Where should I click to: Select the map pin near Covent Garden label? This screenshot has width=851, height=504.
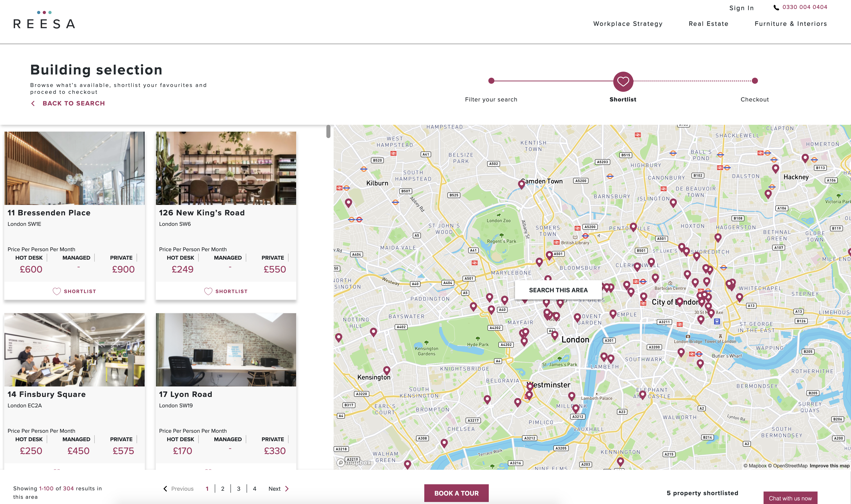pos(577,318)
